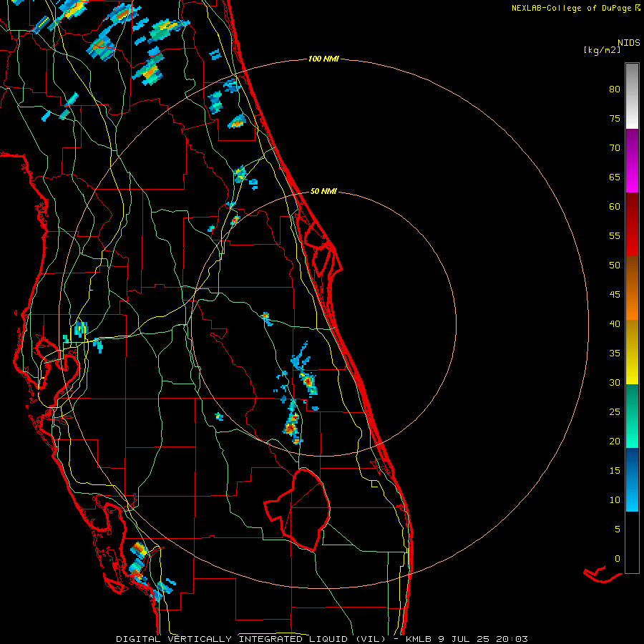Click the 45 value on the scale
Viewport: 644px width, 644px height.
[615, 295]
